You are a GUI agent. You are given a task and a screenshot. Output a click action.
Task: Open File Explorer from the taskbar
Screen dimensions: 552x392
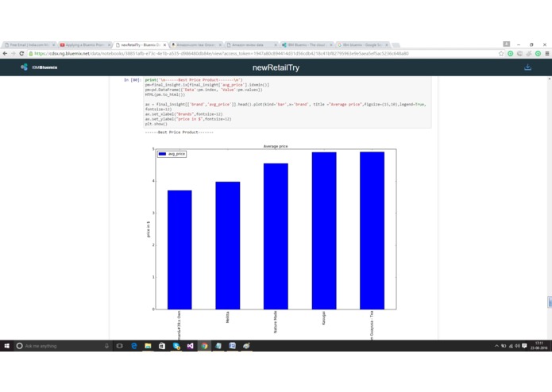[x=148, y=346]
